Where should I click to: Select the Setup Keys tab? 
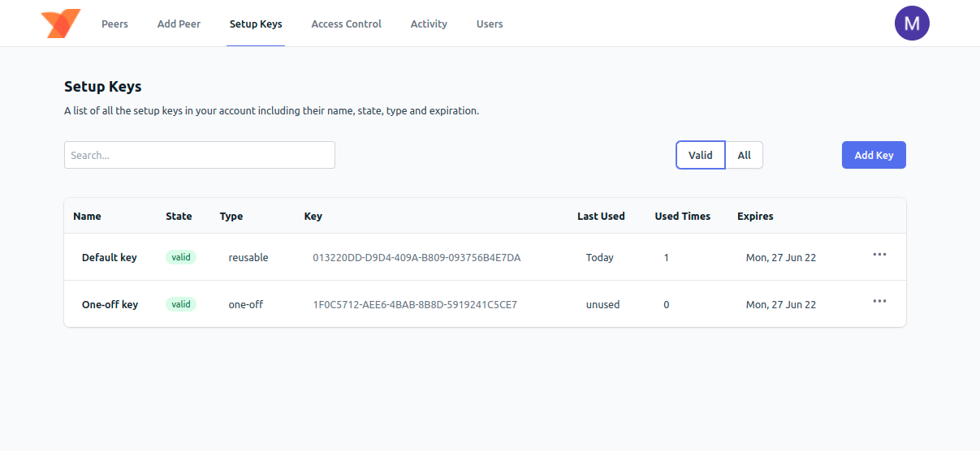pos(256,24)
